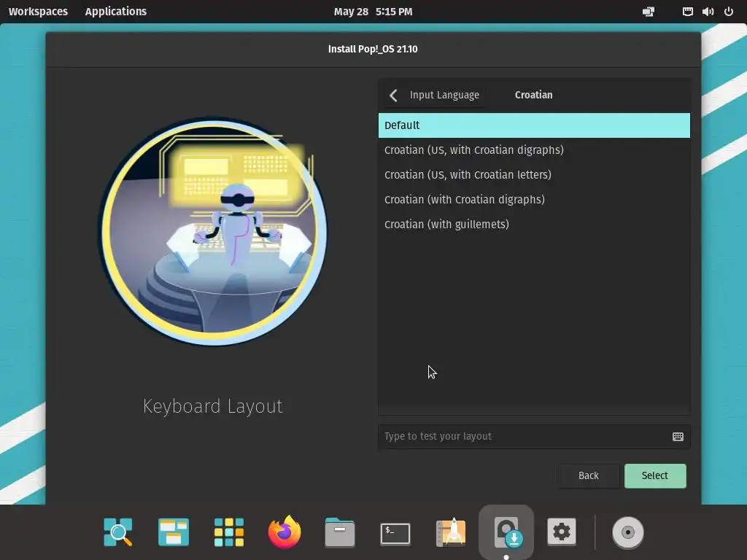Open the Applications menu
This screenshot has height=560, width=747.
pyautogui.click(x=116, y=12)
